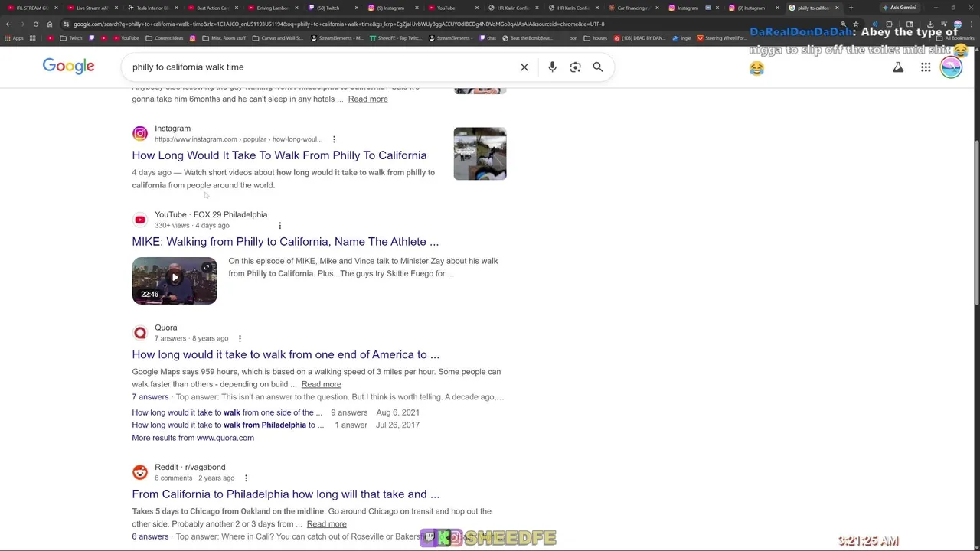
Task: Click More results from www.quora.com
Action: 193,438
